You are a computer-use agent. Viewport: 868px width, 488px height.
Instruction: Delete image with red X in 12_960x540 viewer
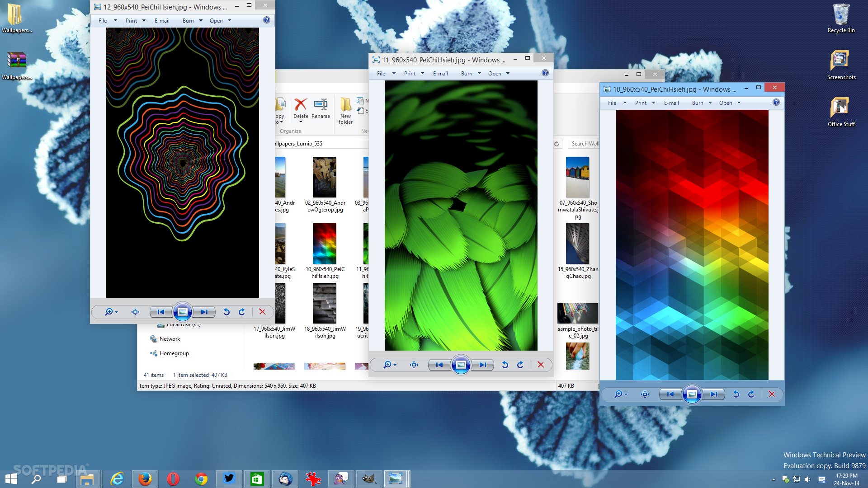pos(262,312)
